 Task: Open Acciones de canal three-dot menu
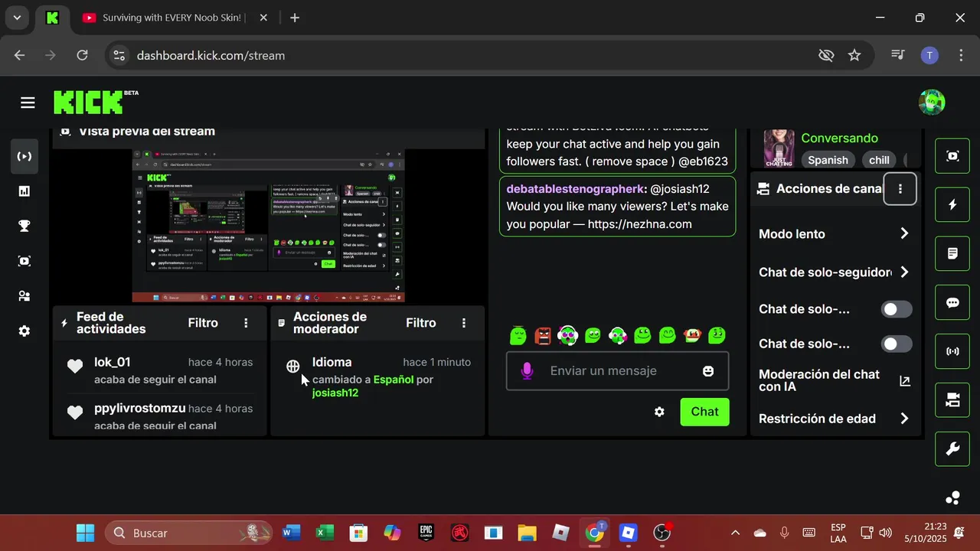pos(900,189)
